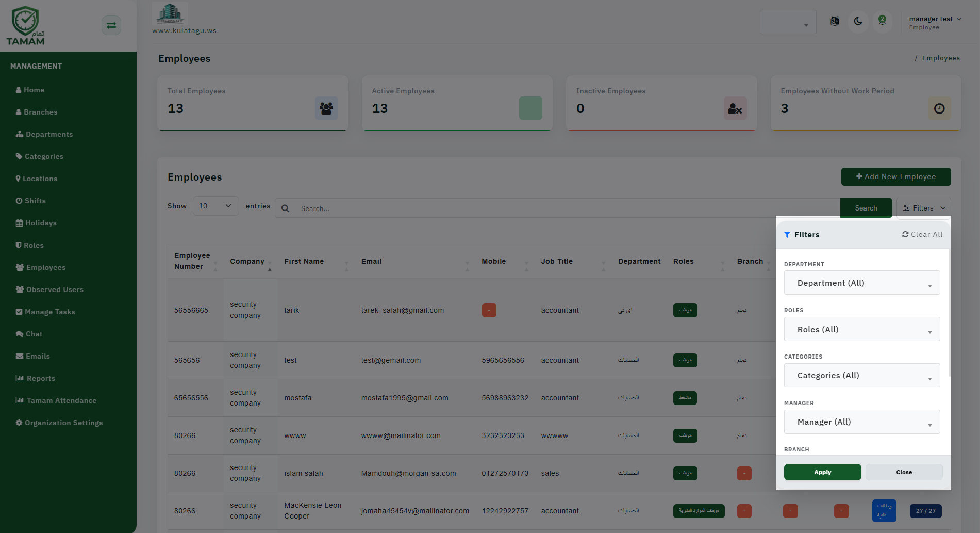Viewport: 980px width, 533px height.
Task: Click Add New Employee button
Action: (896, 176)
